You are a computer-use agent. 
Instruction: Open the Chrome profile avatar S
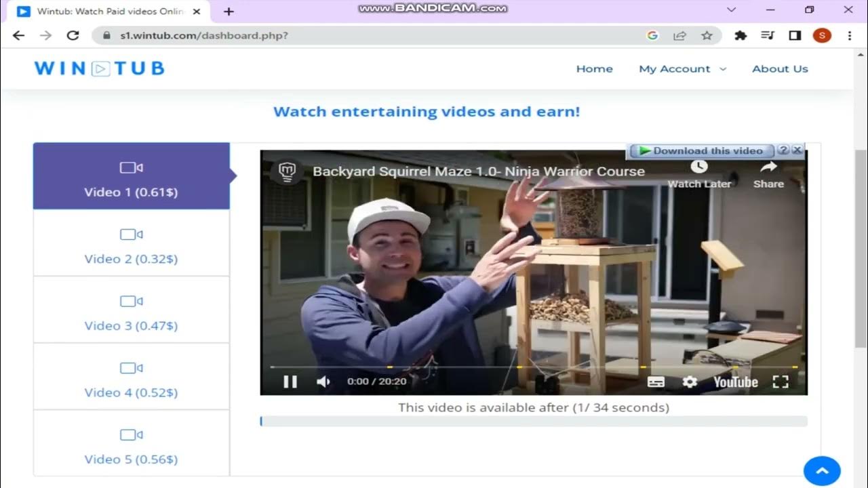coord(822,35)
